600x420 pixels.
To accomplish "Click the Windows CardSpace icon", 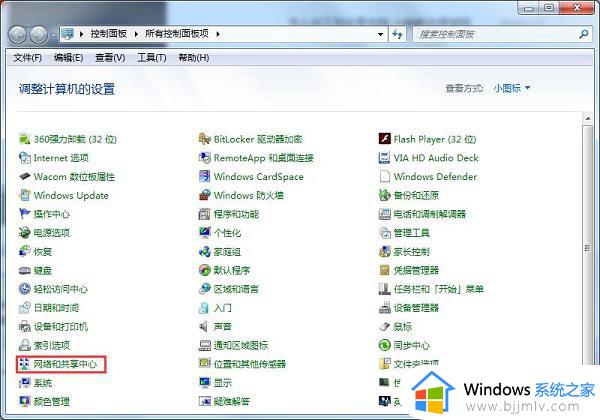I will [x=205, y=176].
